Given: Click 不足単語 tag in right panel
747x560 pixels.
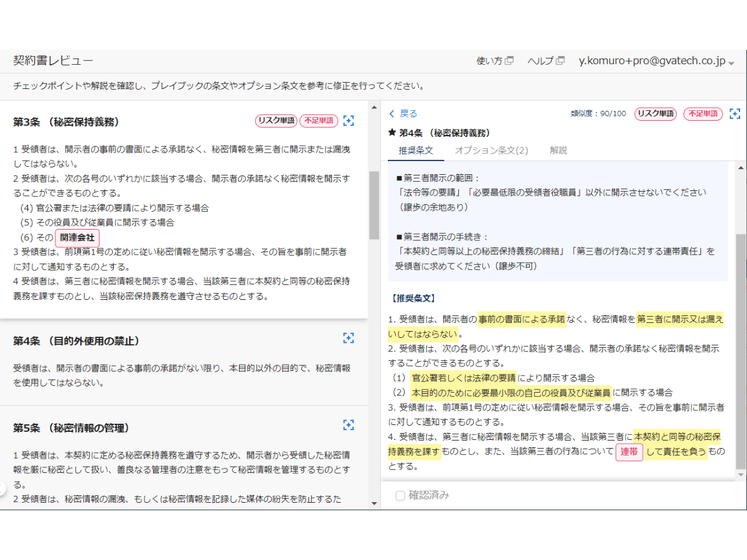Looking at the screenshot, I should (x=703, y=114).
